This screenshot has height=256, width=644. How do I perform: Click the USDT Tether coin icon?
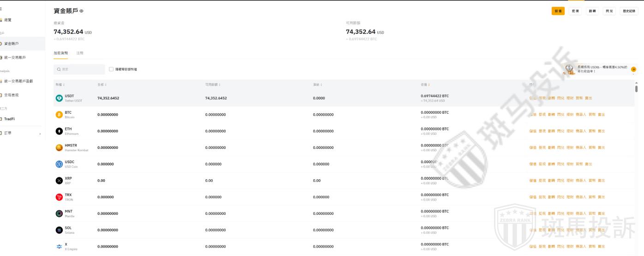(59, 98)
